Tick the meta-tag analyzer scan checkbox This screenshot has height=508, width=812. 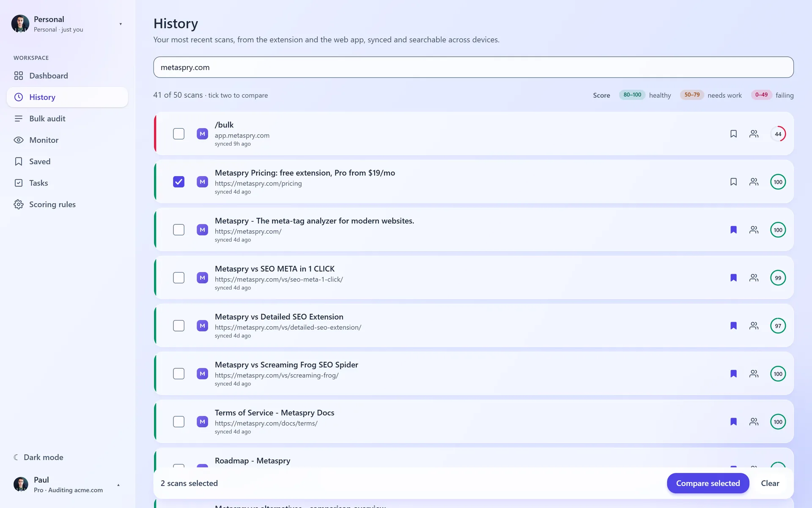[179, 230]
